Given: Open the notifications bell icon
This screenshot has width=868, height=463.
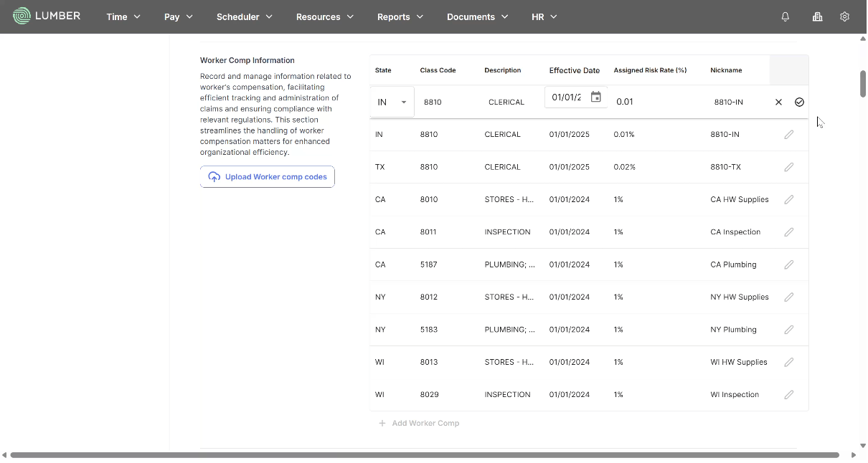Looking at the screenshot, I should tap(786, 16).
